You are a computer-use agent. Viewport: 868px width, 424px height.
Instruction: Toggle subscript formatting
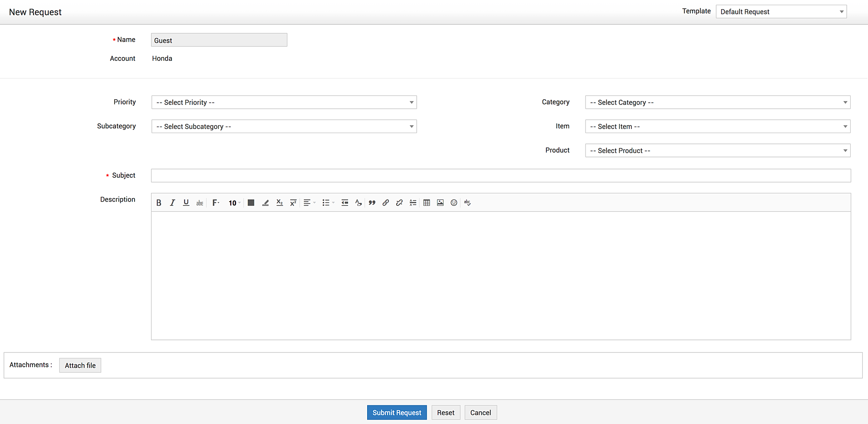(x=279, y=203)
